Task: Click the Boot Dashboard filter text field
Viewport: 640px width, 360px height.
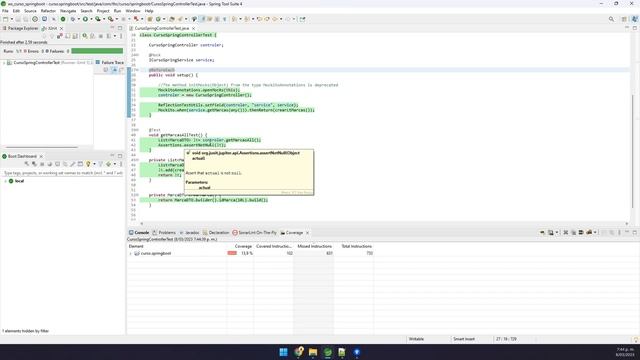Action: pyautogui.click(x=62, y=173)
